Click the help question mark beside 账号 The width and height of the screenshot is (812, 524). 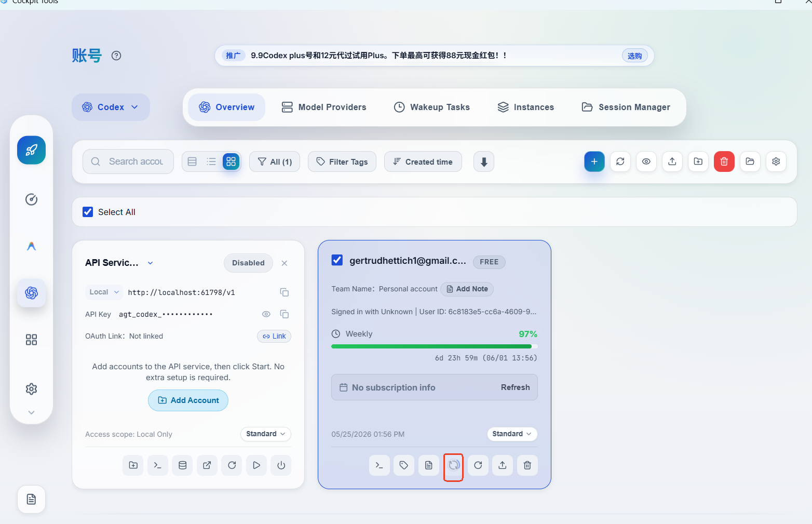click(x=116, y=56)
